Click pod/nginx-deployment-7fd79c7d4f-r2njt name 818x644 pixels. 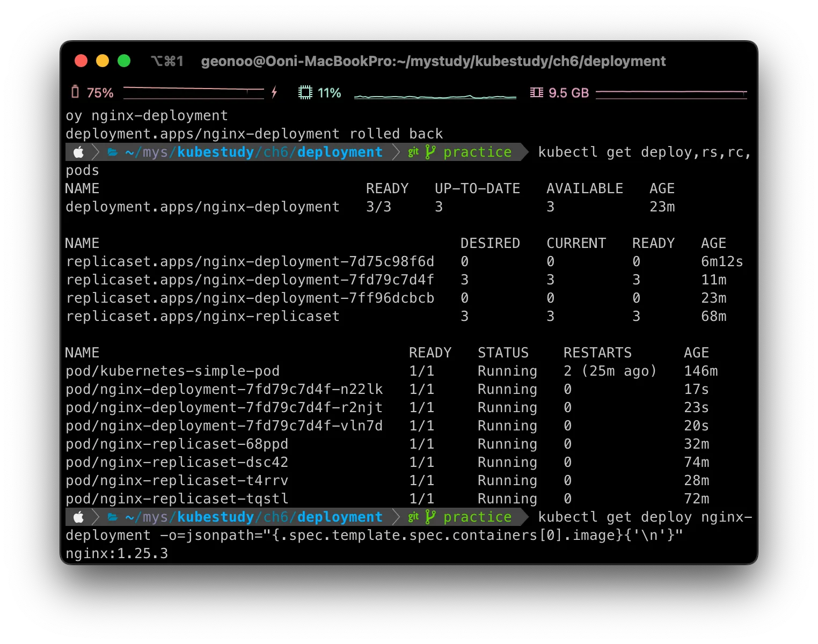pos(224,407)
